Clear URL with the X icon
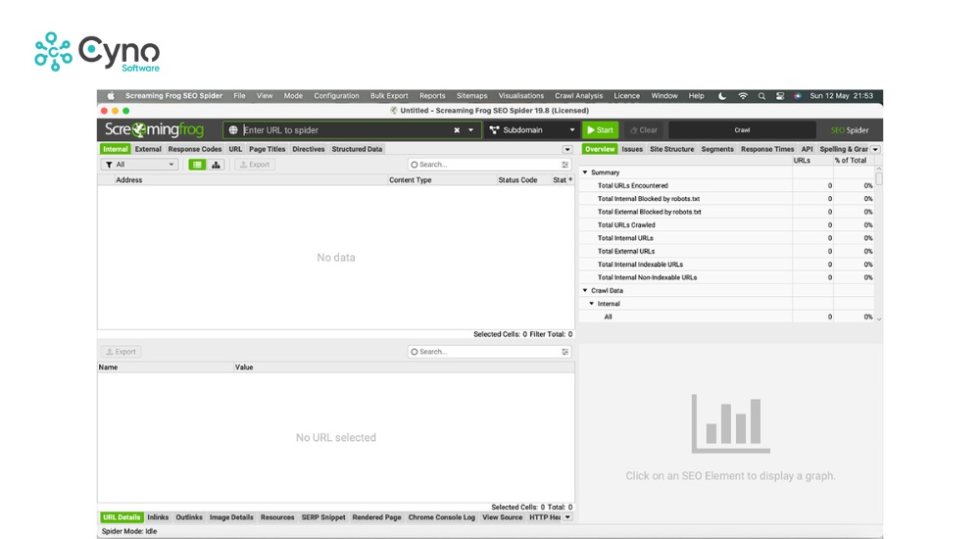The width and height of the screenshot is (980, 539). pos(457,130)
